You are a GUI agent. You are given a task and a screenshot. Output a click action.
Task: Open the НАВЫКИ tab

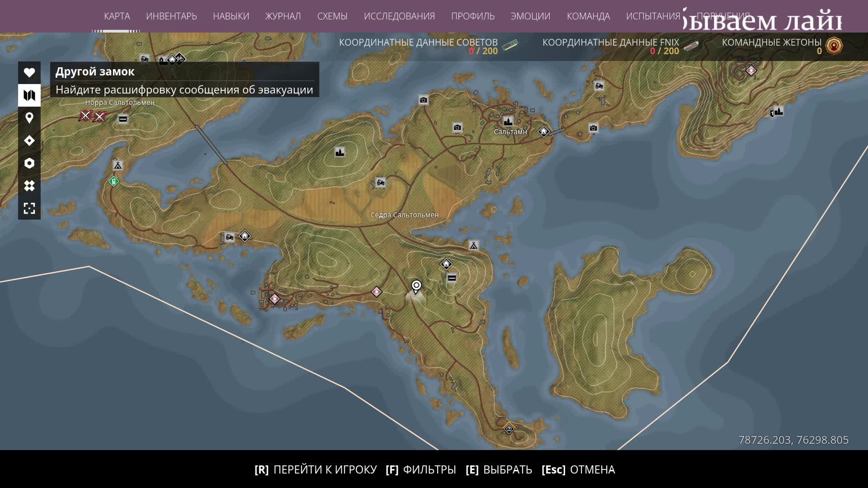coord(231,16)
